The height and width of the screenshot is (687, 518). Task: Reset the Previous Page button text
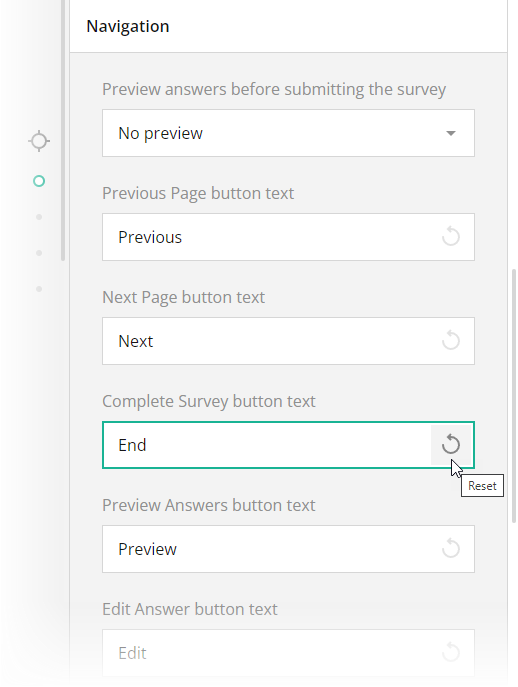451,237
